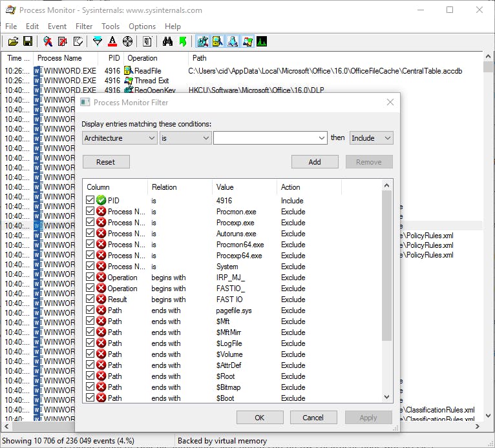The width and height of the screenshot is (495, 448).
Task: Click the Thread Exit operation icon
Action: click(129, 81)
